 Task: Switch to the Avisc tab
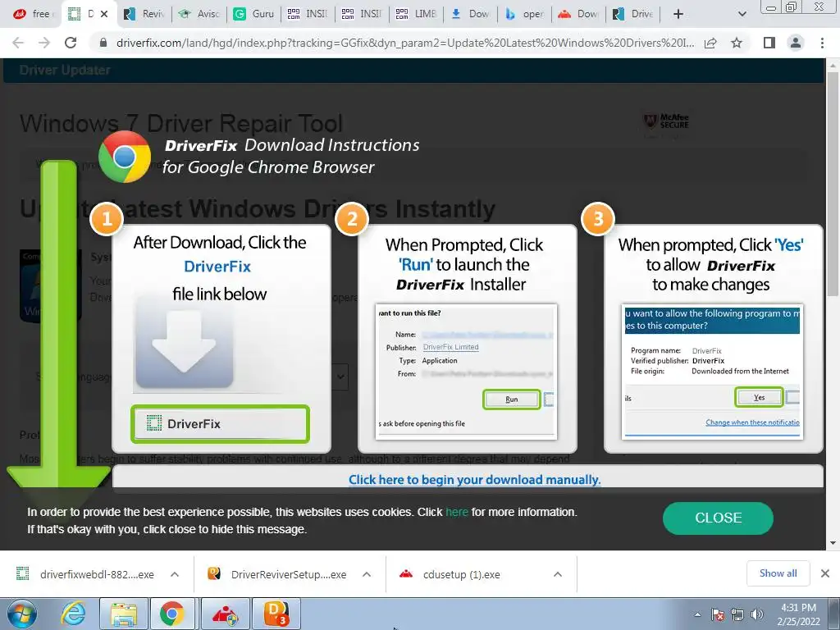[200, 14]
